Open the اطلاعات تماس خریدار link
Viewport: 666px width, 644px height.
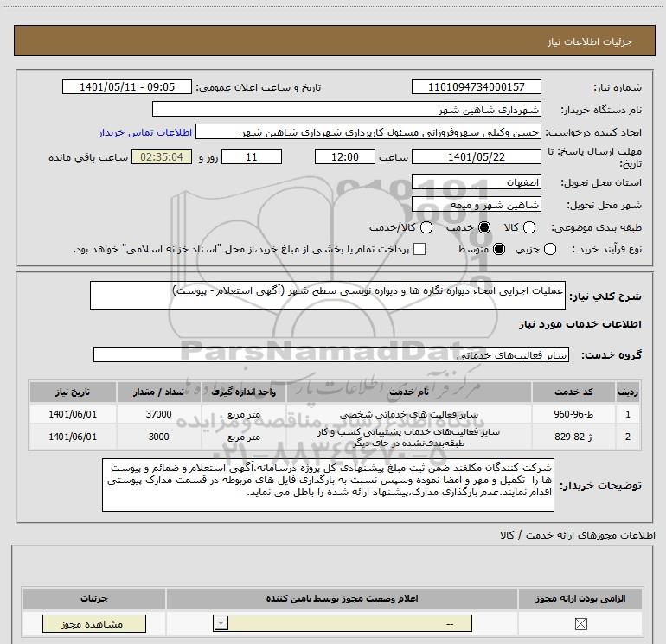coord(145,132)
